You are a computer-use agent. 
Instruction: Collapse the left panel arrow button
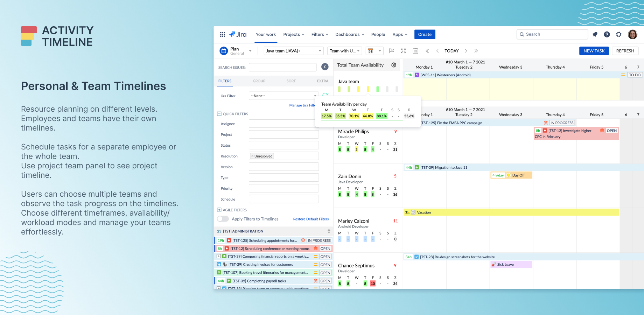(x=325, y=67)
